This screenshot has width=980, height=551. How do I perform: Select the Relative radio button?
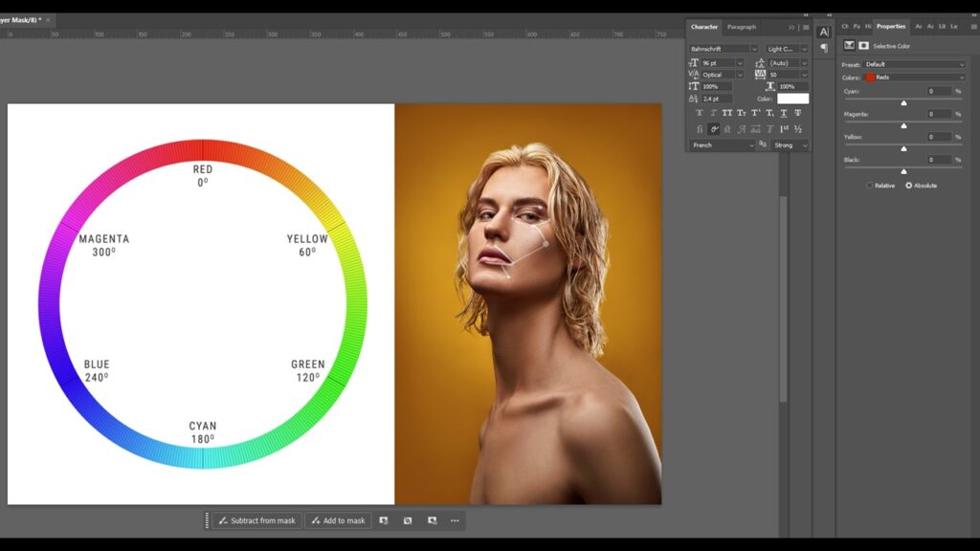(870, 186)
